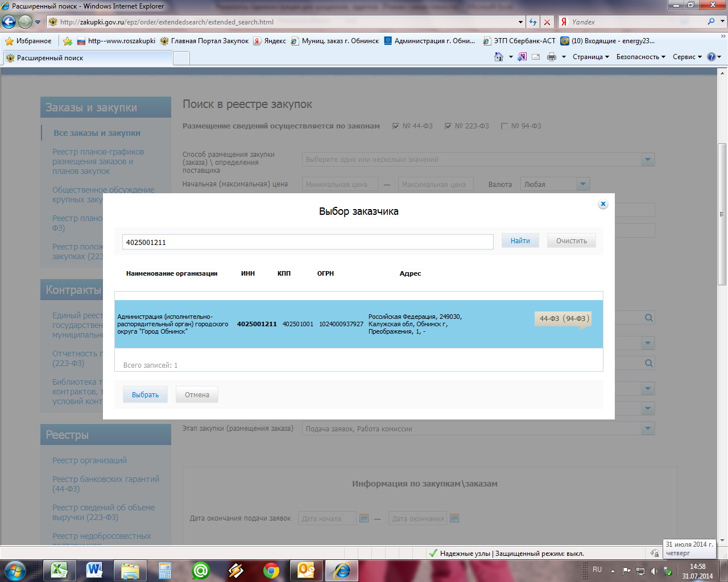The width and height of the screenshot is (728, 582).
Task: Open the Home page icon in toolbar
Action: pos(499,57)
